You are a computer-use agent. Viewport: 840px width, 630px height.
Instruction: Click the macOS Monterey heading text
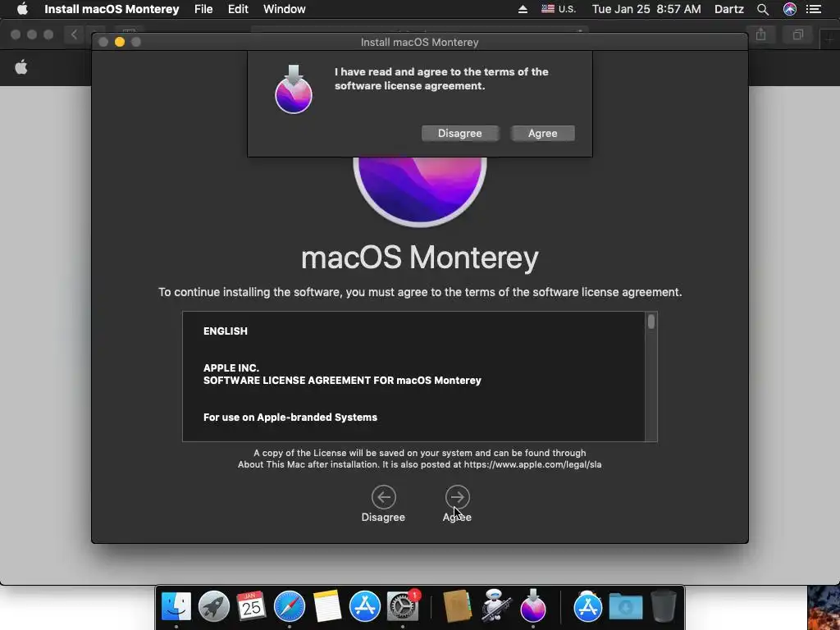(419, 258)
